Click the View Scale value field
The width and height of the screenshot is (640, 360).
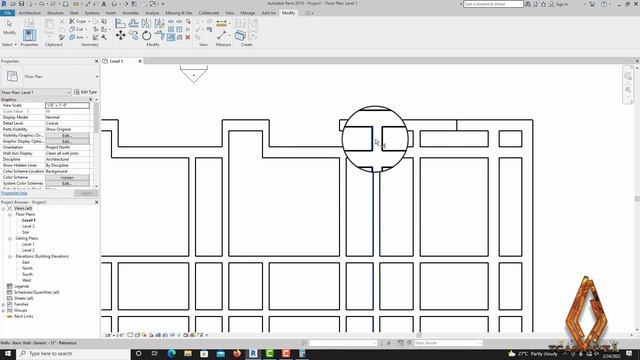pyautogui.click(x=67, y=105)
